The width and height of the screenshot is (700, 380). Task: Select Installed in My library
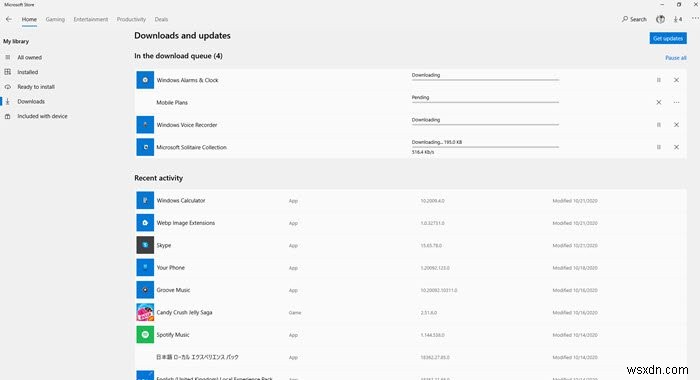(x=28, y=72)
